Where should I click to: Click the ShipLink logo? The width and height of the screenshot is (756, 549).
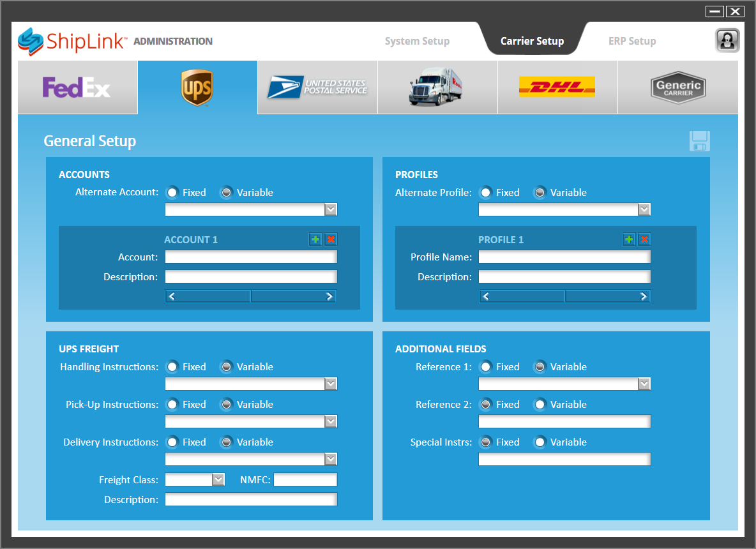(72, 41)
